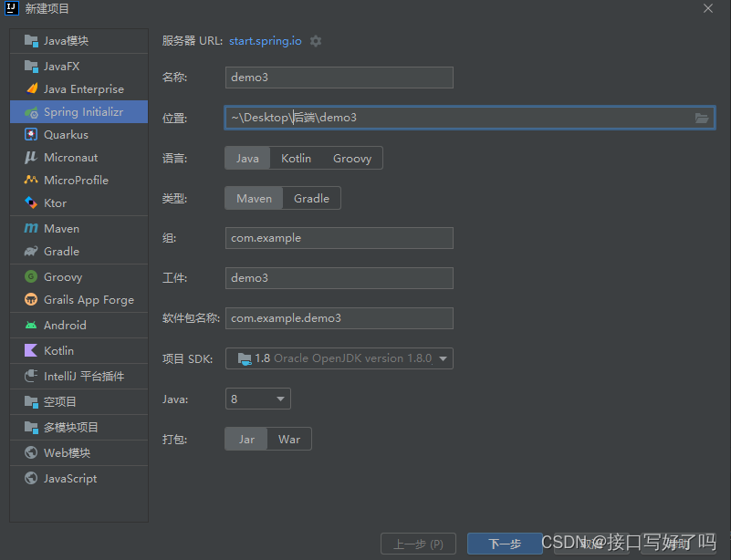Select the Kotlin label in sidebar

coord(58,350)
